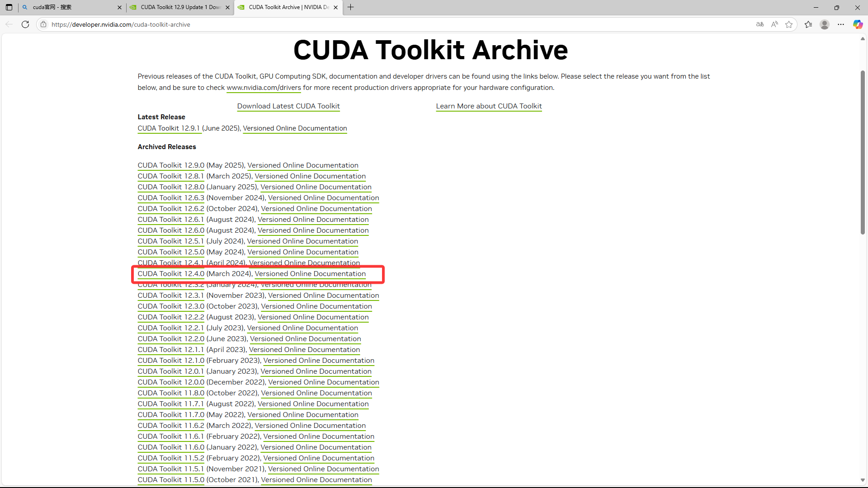Open CUDA Toolkit 12.0.1 link
868x488 pixels.
171,371
